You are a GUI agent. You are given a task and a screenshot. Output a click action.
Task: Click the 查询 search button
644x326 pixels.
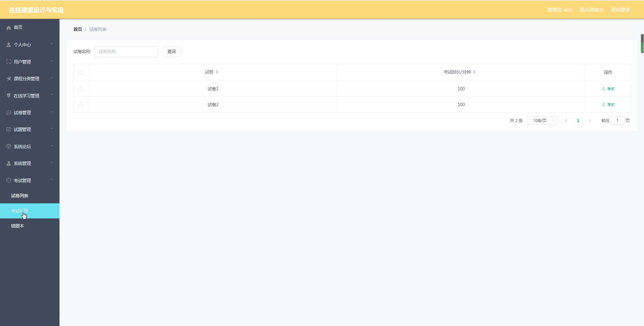pos(171,51)
